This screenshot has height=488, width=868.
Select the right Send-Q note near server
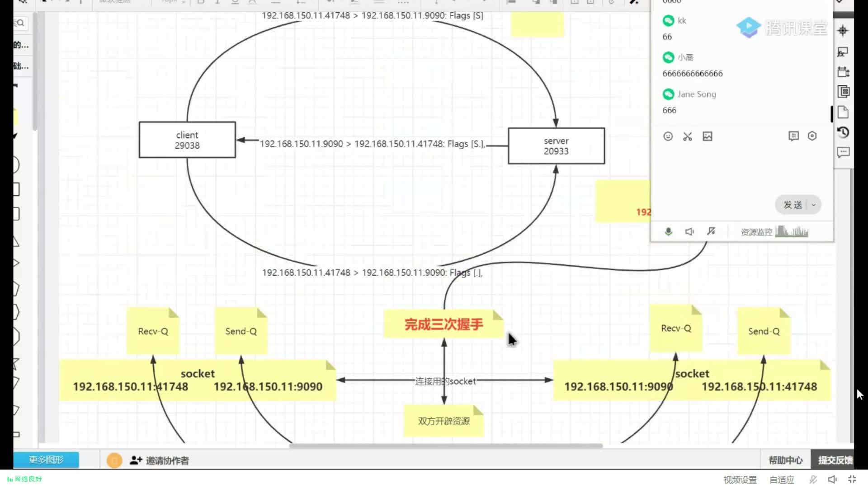click(x=764, y=331)
